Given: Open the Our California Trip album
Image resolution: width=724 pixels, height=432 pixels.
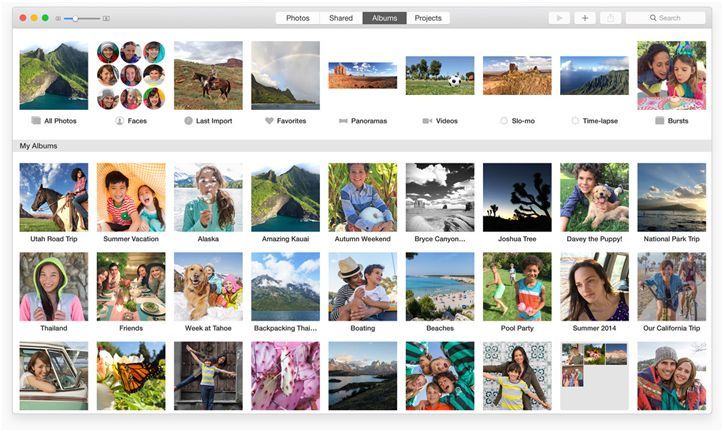Looking at the screenshot, I should pos(671,287).
